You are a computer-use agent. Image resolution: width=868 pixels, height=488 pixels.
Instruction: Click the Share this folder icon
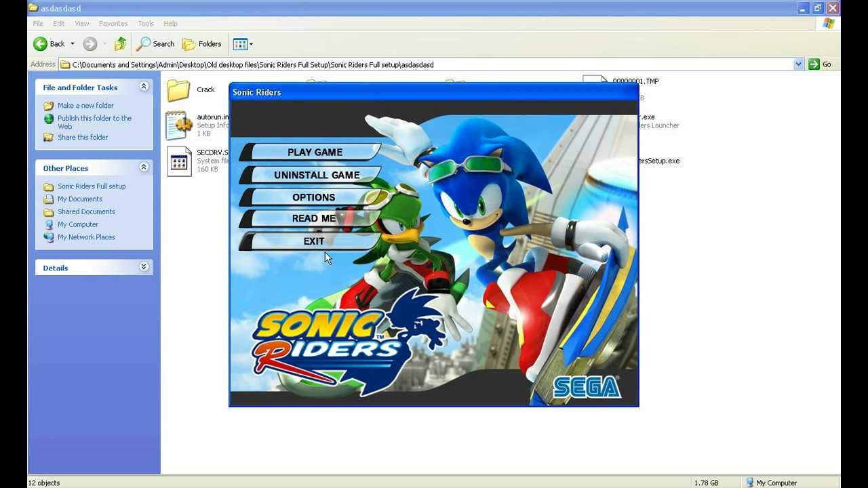[x=48, y=138]
